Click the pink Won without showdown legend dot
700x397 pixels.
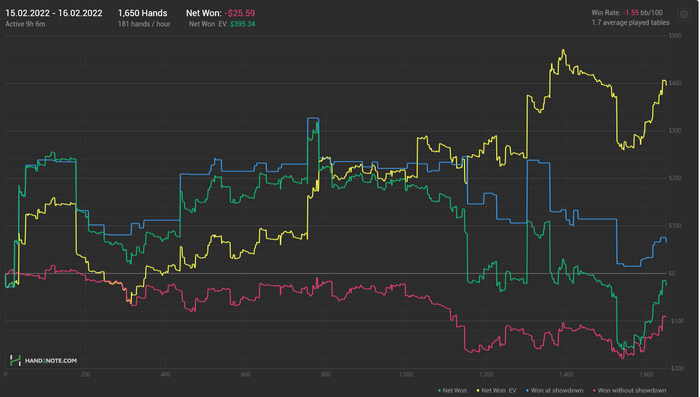pos(594,391)
